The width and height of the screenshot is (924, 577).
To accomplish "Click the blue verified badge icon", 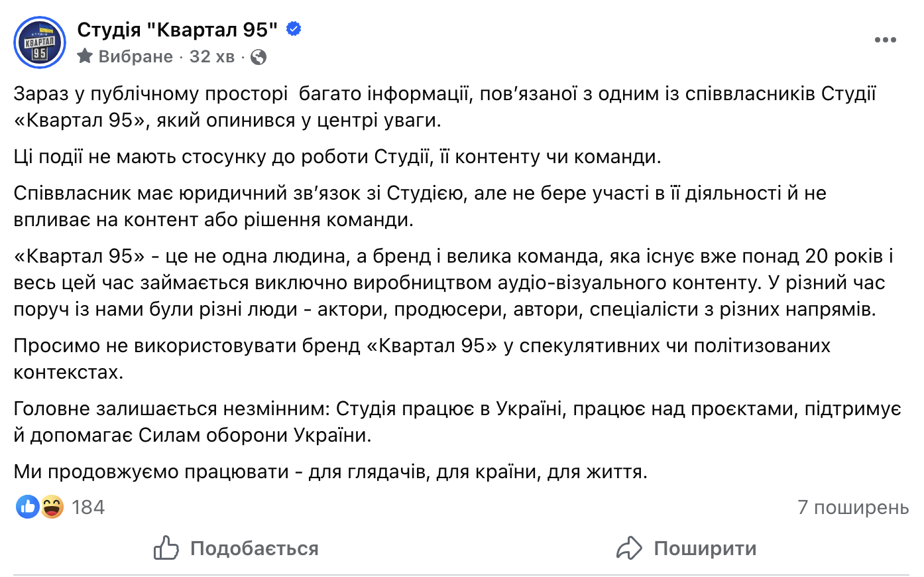I will click(x=294, y=29).
